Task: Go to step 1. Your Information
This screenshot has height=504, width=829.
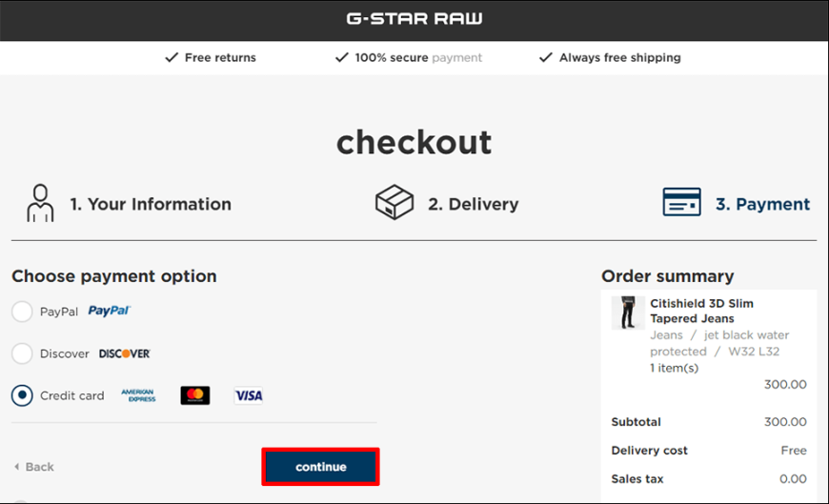Action: pyautogui.click(x=151, y=204)
